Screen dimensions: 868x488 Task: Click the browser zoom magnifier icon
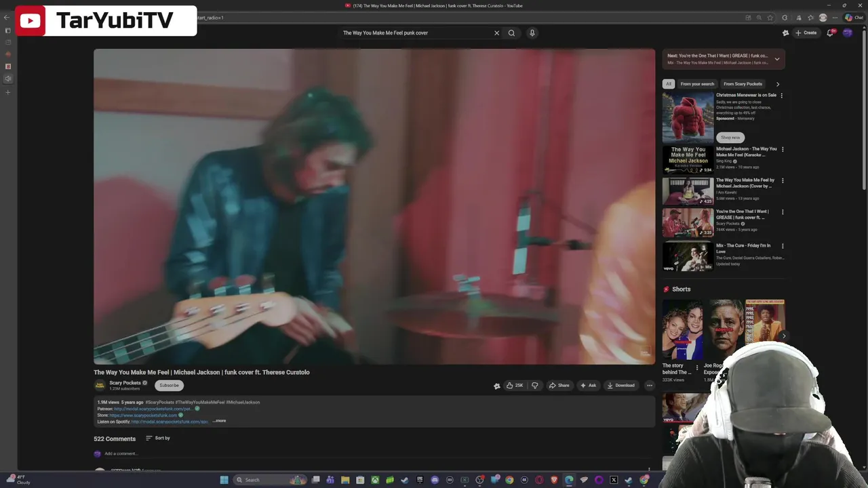coord(759,18)
